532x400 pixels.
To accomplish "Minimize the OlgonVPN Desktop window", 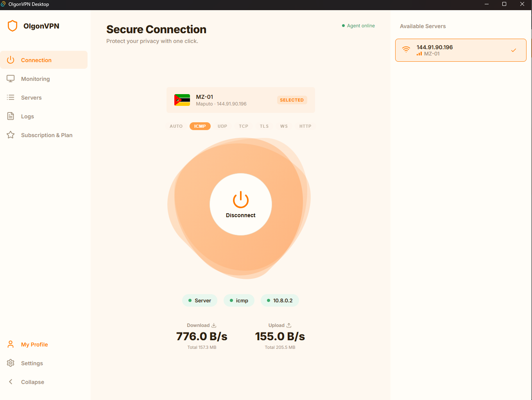I will tap(487, 4).
